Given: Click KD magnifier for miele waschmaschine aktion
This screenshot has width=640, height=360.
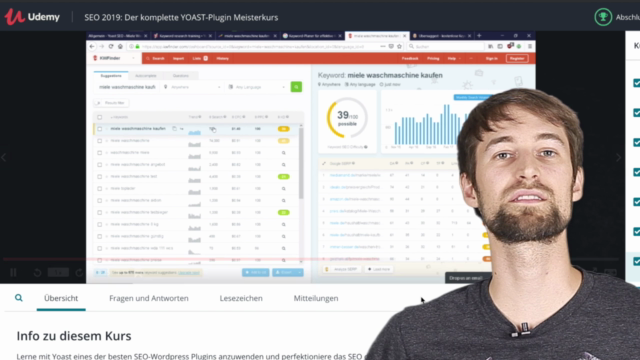Looking at the screenshot, I should (x=284, y=200).
